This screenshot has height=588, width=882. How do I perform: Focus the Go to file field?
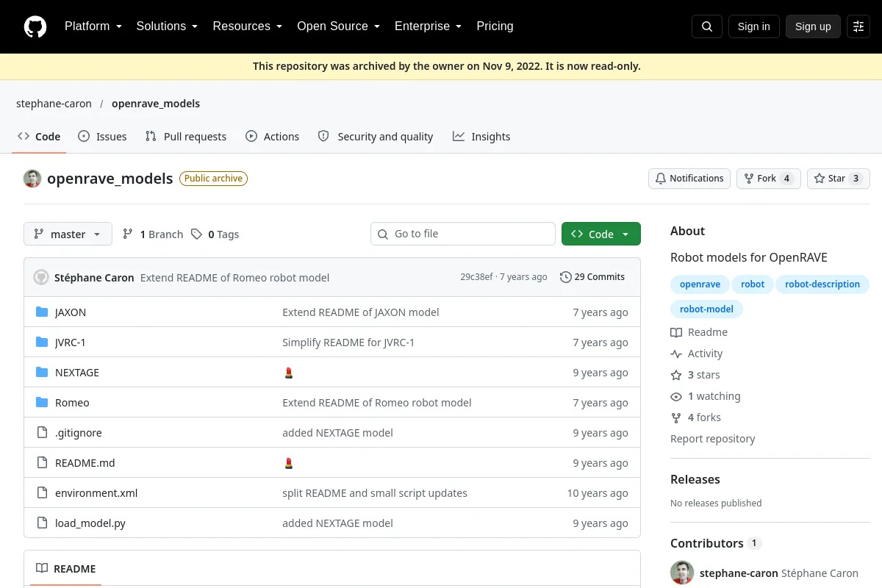pos(463,234)
